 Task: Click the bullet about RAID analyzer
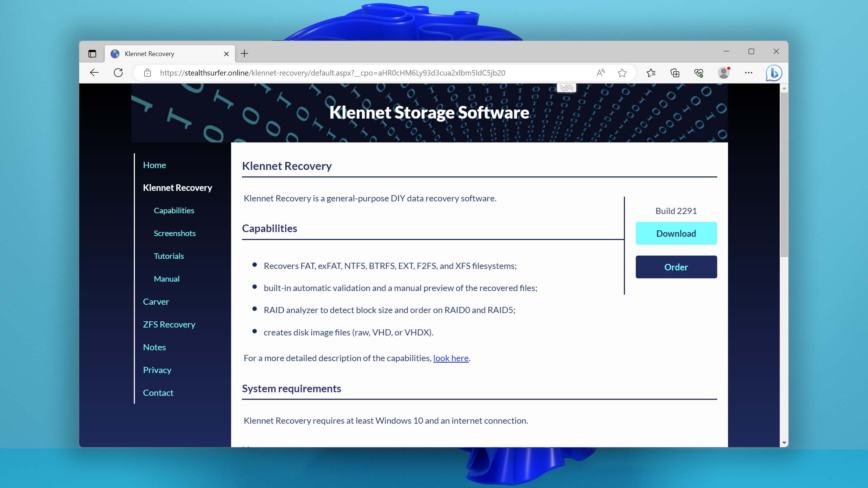click(x=390, y=310)
